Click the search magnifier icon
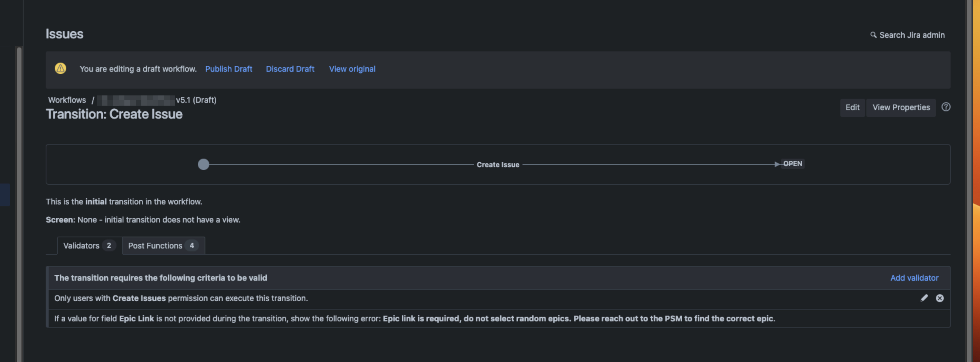Screen dimensions: 980x362 873,35
